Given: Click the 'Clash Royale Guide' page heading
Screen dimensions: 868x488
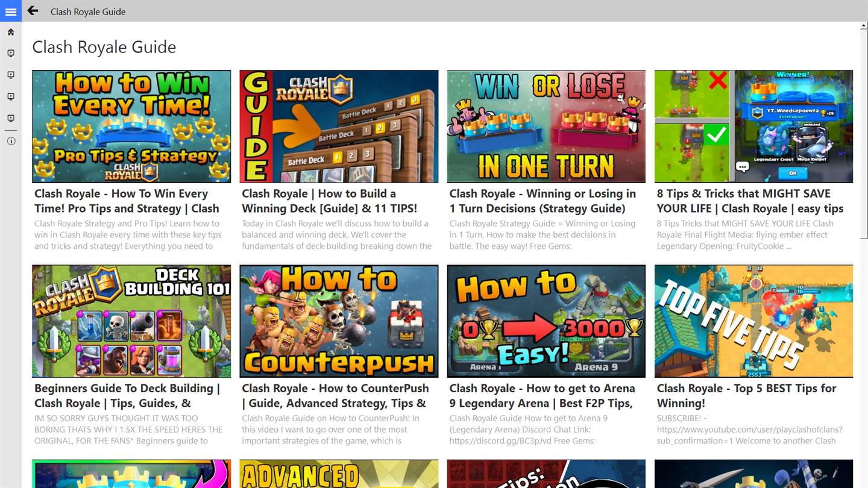Looking at the screenshot, I should [104, 47].
